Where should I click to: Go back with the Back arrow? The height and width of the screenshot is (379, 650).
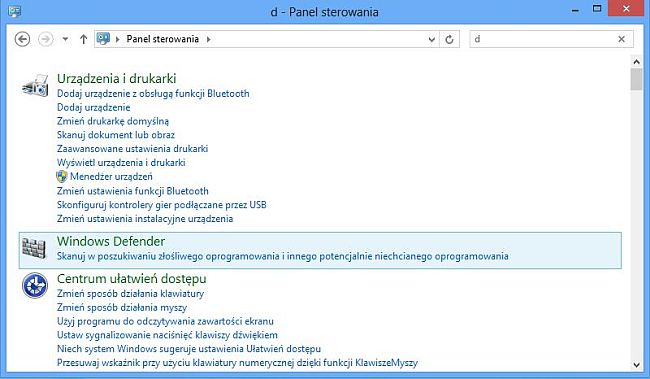pyautogui.click(x=22, y=39)
